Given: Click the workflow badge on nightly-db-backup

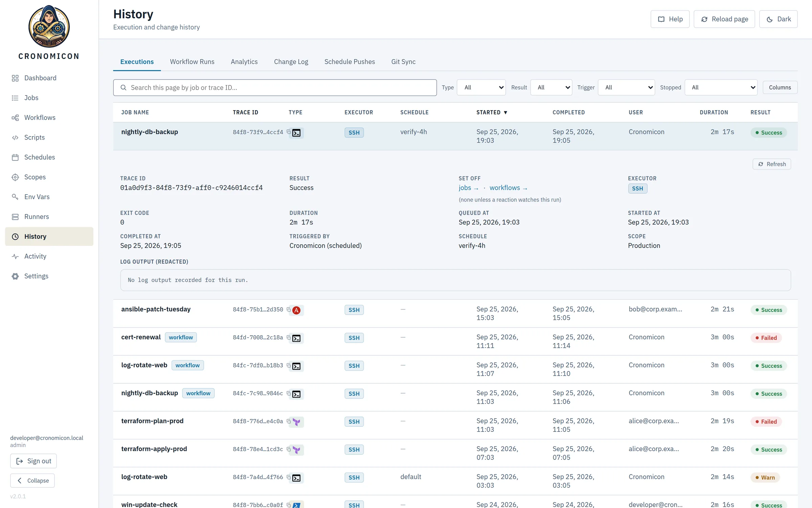Looking at the screenshot, I should click(198, 393).
